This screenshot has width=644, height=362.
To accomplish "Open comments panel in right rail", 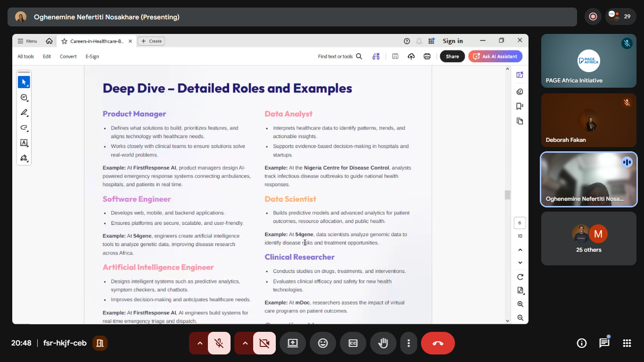I will [x=520, y=91].
